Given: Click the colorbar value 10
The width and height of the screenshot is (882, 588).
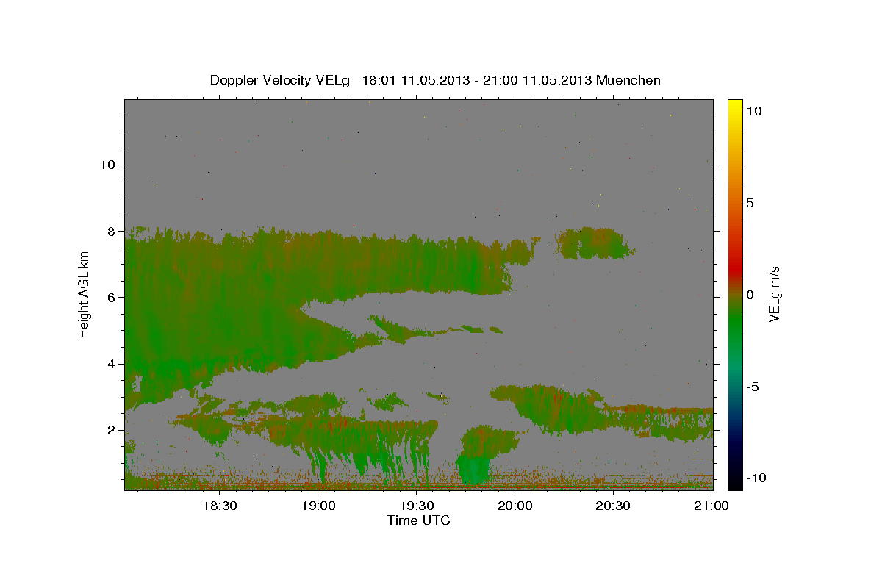Looking at the screenshot, I should coord(753,111).
